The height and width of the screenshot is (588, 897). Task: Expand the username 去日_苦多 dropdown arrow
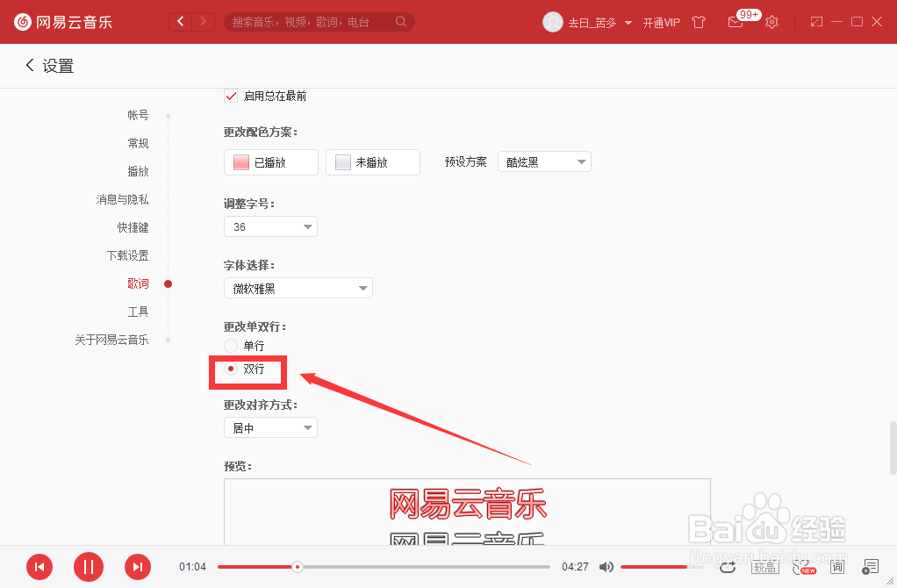[628, 23]
